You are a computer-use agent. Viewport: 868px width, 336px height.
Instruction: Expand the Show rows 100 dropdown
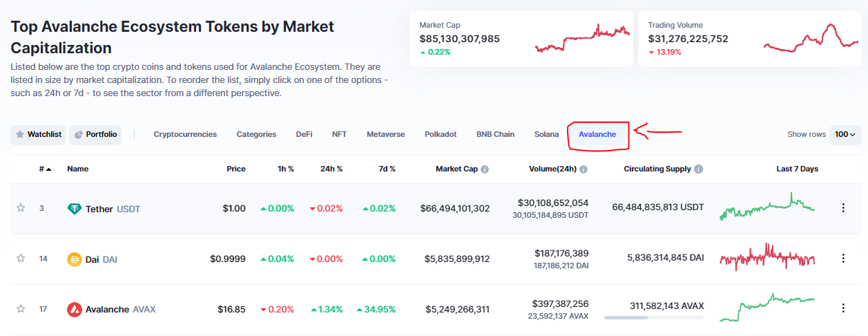(845, 135)
